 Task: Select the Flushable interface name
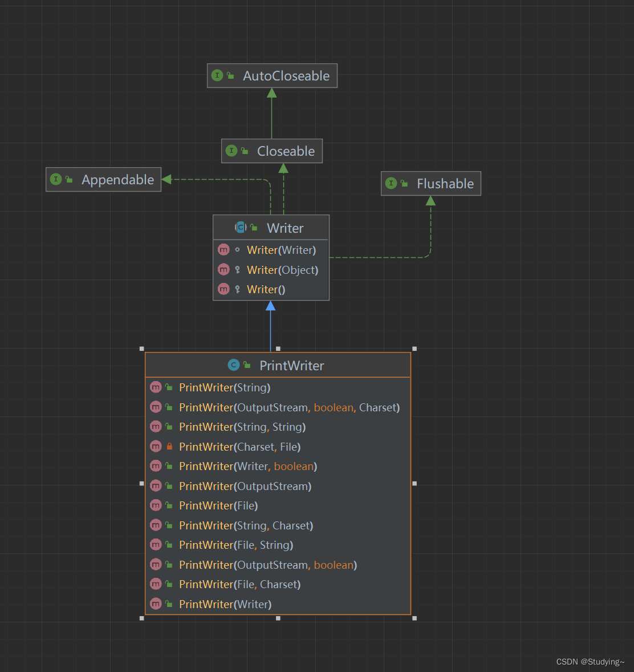click(x=445, y=184)
